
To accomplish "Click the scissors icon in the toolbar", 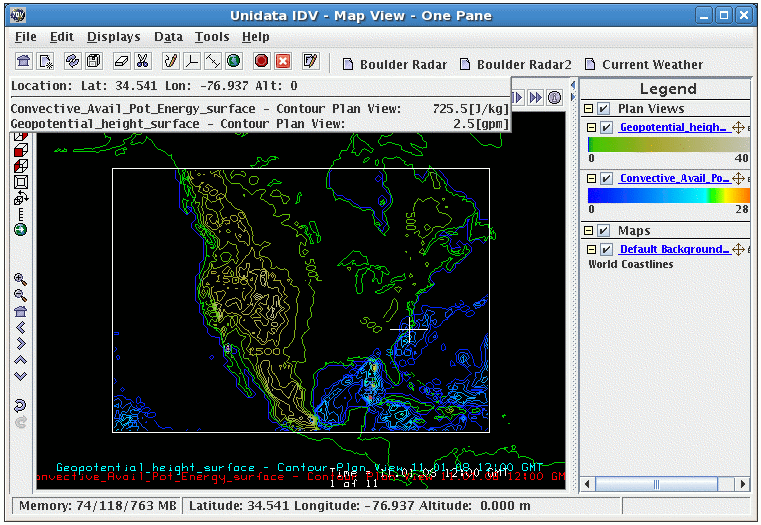I will (143, 62).
